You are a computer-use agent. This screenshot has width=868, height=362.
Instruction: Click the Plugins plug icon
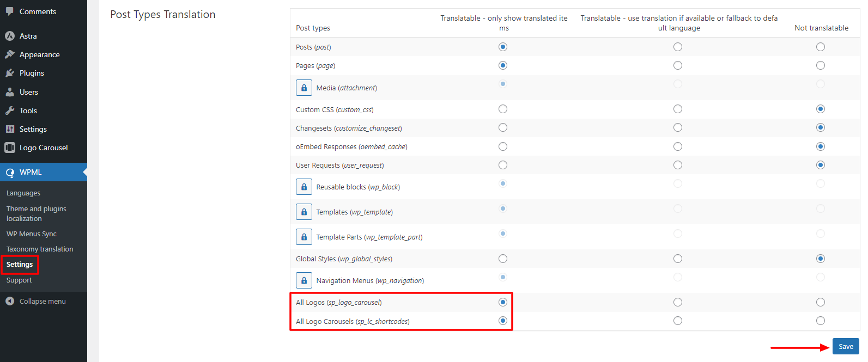[10, 73]
